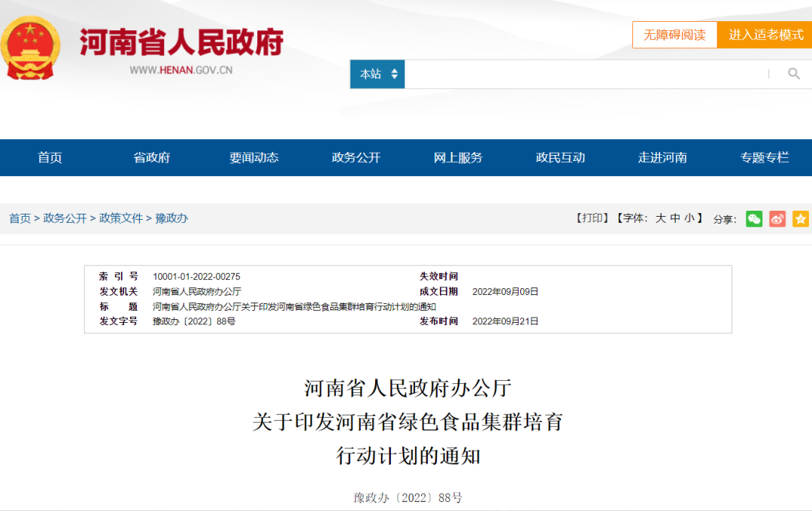This screenshot has height=511, width=812.
Task: Click the yellow star favorite share icon
Action: coord(801,219)
